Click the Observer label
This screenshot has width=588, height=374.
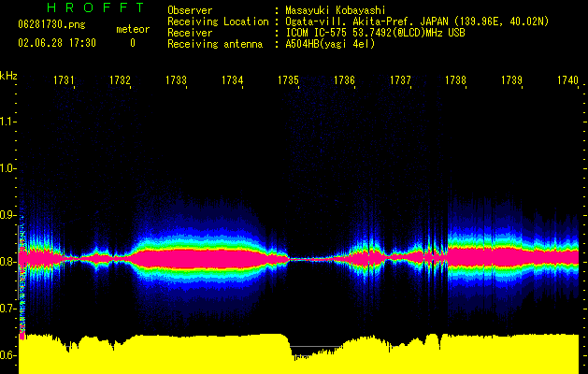pyautogui.click(x=190, y=10)
